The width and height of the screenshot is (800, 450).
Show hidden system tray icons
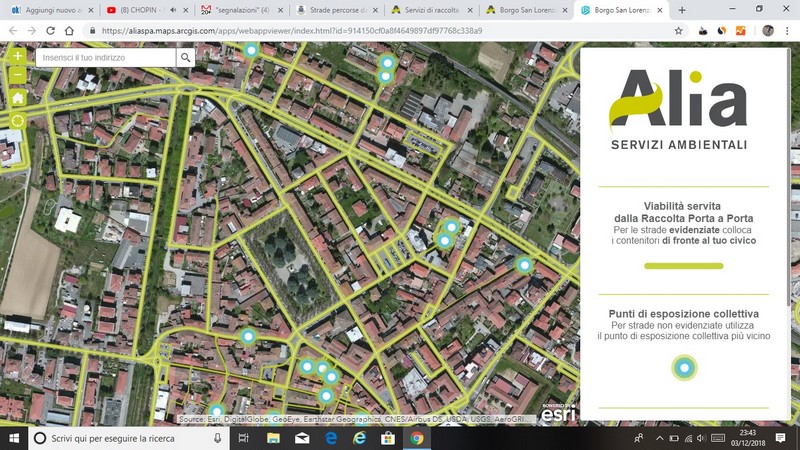point(659,438)
